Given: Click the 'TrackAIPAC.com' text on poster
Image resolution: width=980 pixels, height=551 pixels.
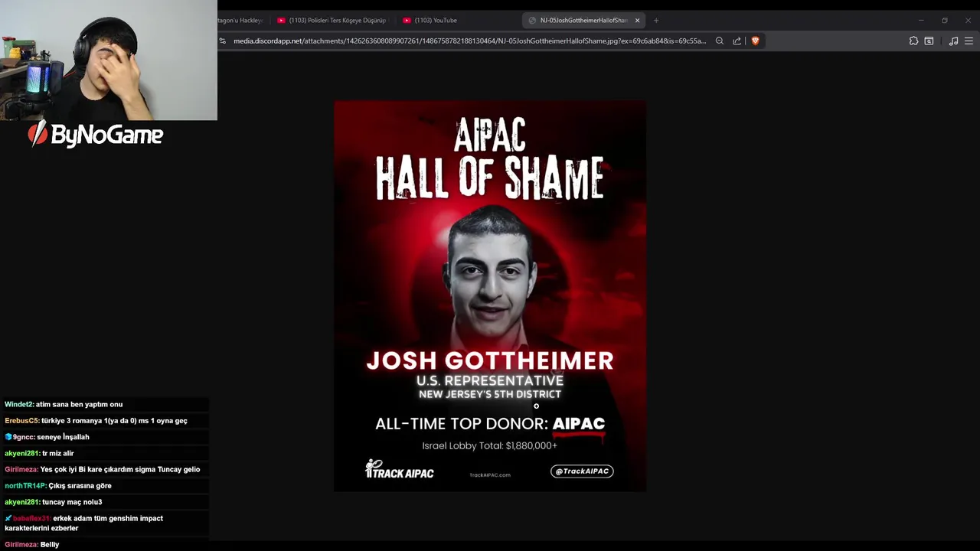Looking at the screenshot, I should [x=490, y=475].
